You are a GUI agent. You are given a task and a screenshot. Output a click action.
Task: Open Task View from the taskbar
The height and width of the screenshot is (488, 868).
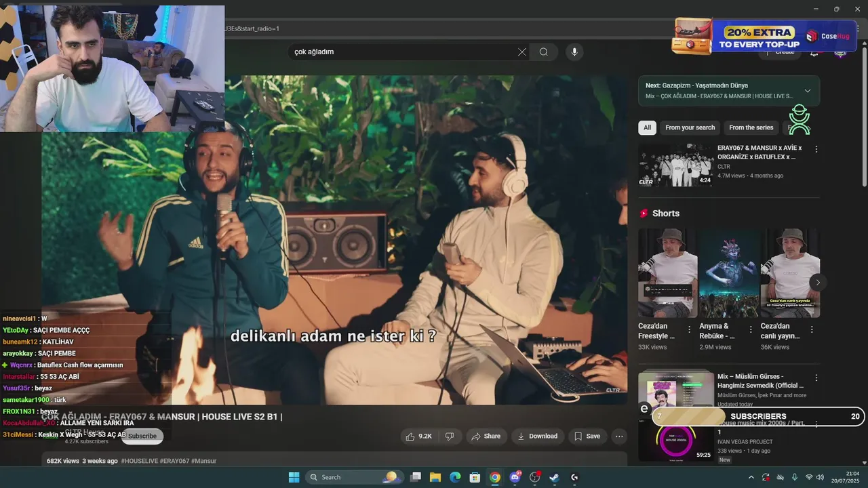point(416,477)
